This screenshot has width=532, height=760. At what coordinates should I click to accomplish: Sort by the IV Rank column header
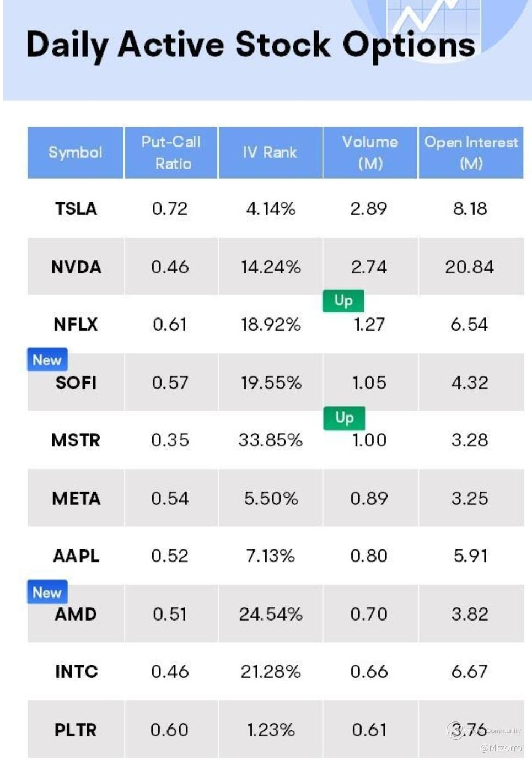tap(270, 152)
